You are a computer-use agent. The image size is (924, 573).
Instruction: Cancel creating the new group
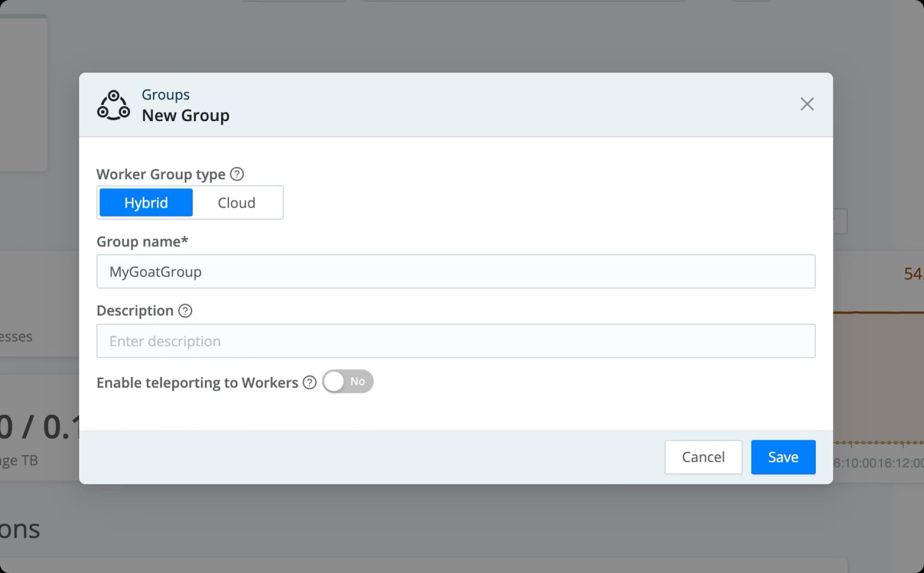tap(703, 457)
